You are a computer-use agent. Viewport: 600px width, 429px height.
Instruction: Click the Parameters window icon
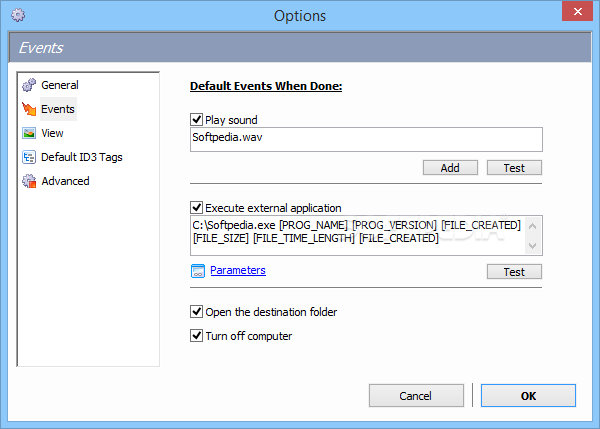tap(198, 271)
